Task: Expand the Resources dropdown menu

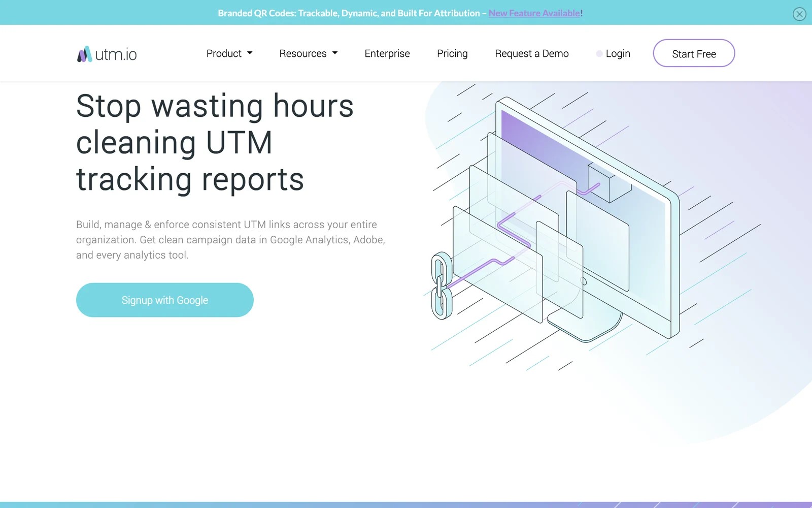Action: coord(309,53)
